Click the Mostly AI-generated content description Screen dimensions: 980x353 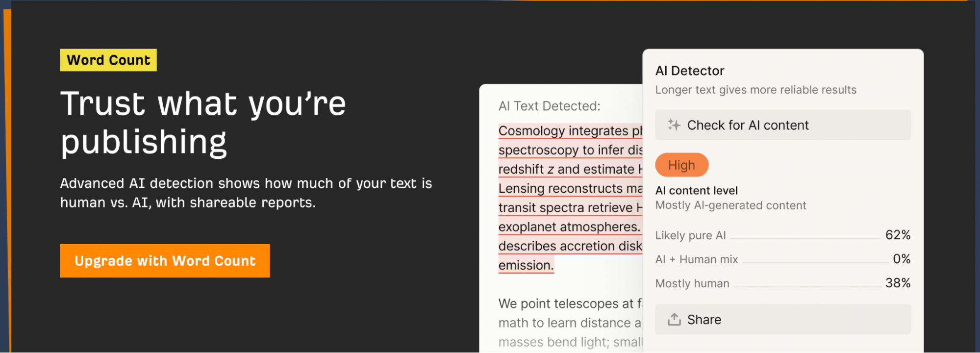click(730, 205)
